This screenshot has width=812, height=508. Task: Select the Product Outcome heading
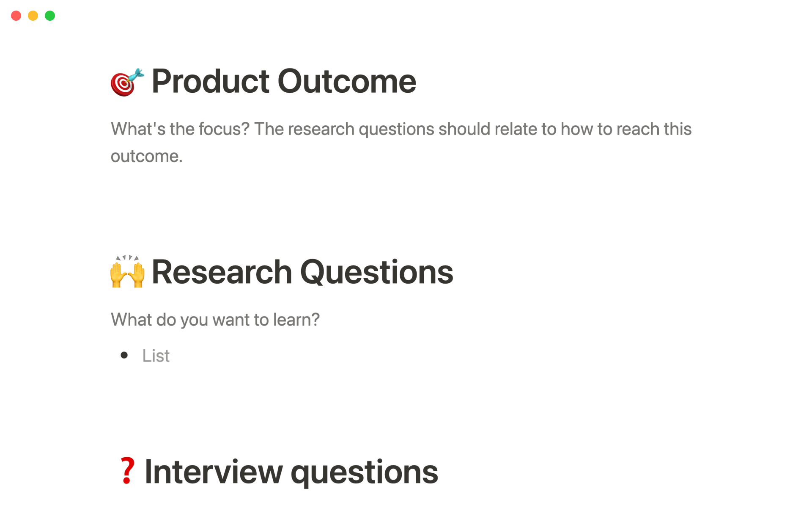pyautogui.click(x=283, y=81)
